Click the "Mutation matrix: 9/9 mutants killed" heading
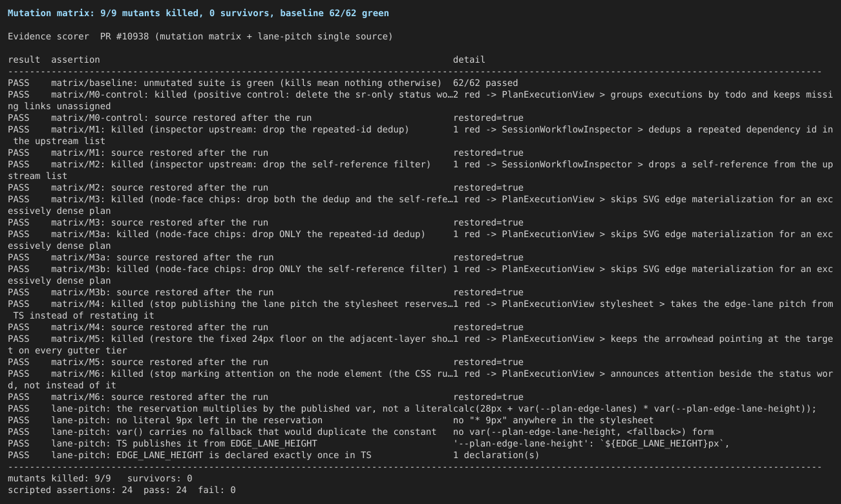 (x=198, y=13)
